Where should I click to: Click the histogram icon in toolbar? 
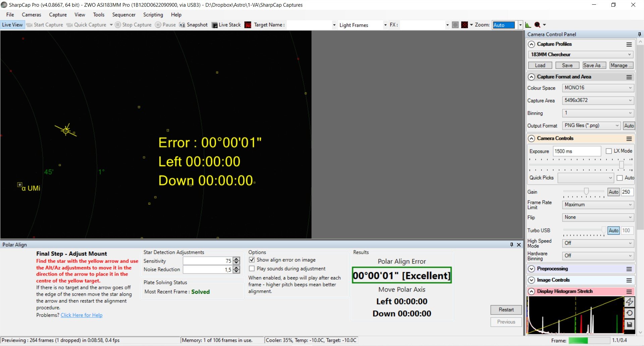tap(528, 25)
